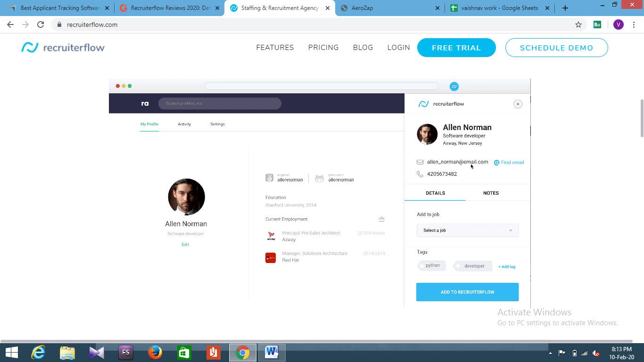
Task: Open the Windows Start button
Action: point(12,353)
